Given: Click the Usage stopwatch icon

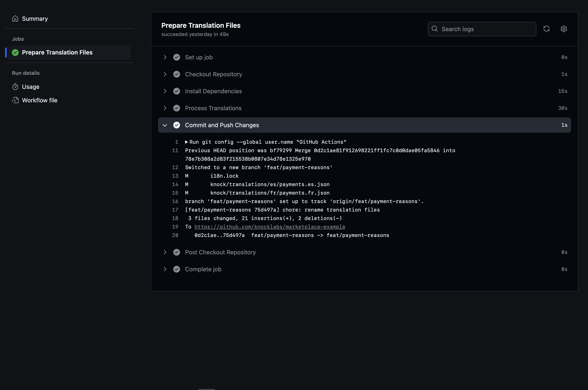Looking at the screenshot, I should [x=15, y=86].
